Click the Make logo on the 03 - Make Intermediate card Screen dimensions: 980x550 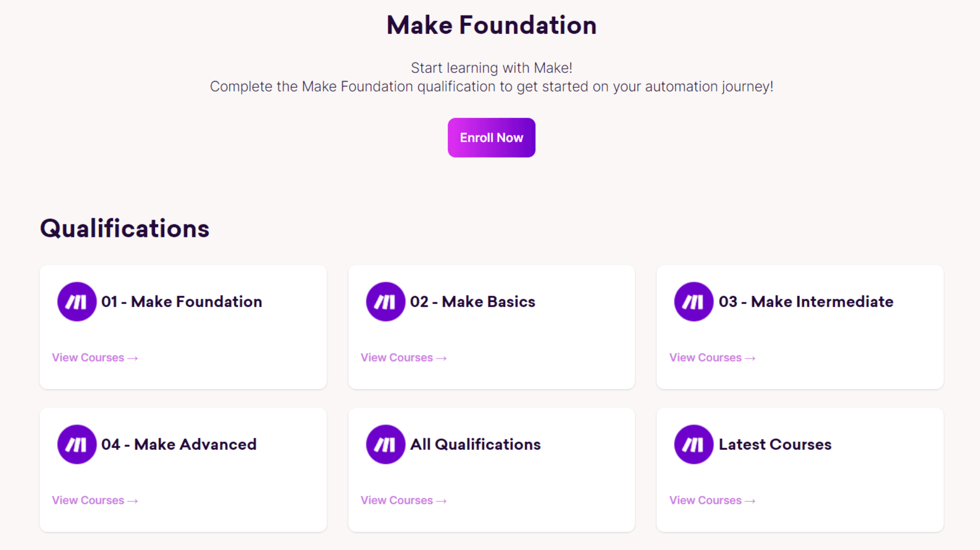coord(693,302)
